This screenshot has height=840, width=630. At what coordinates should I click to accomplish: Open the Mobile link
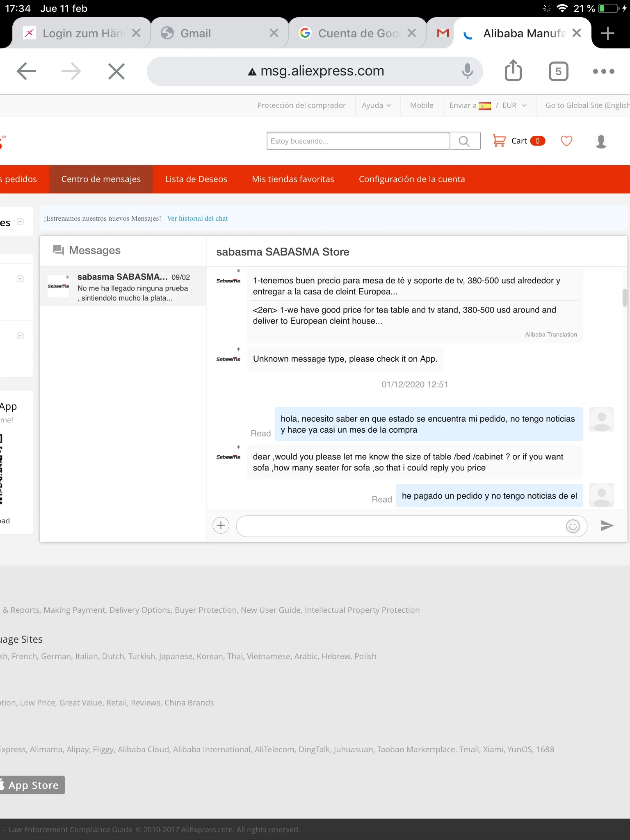pyautogui.click(x=422, y=105)
